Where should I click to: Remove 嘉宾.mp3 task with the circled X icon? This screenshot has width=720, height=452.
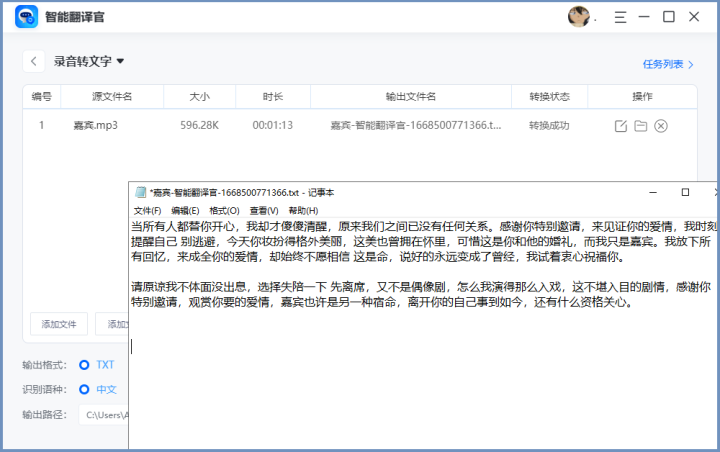coord(661,126)
